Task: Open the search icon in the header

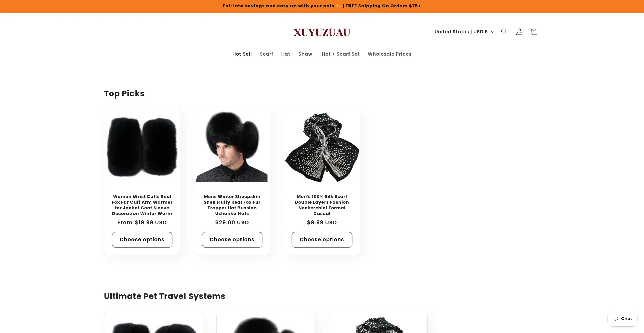Action: [504, 32]
